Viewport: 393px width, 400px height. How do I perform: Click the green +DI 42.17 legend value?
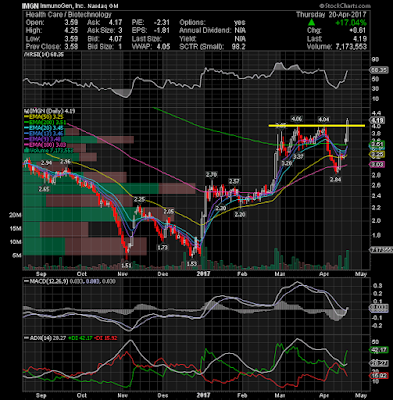[x=80, y=338]
